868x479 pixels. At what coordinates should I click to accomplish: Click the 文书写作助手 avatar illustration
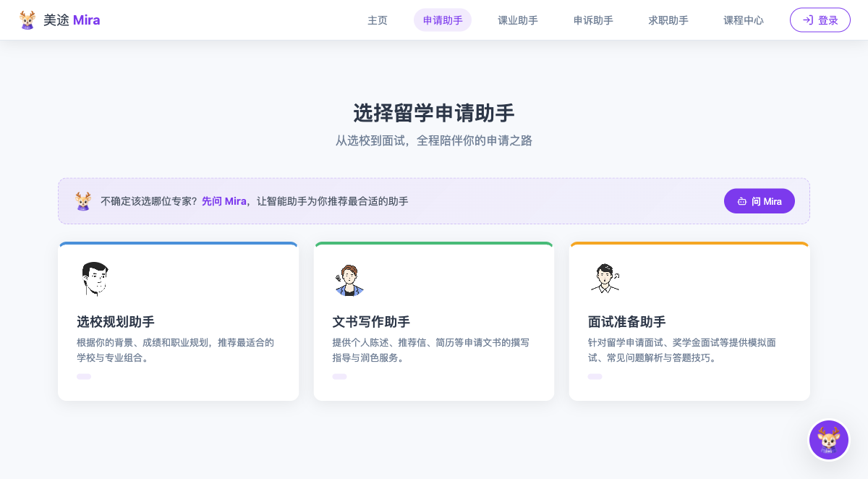349,280
